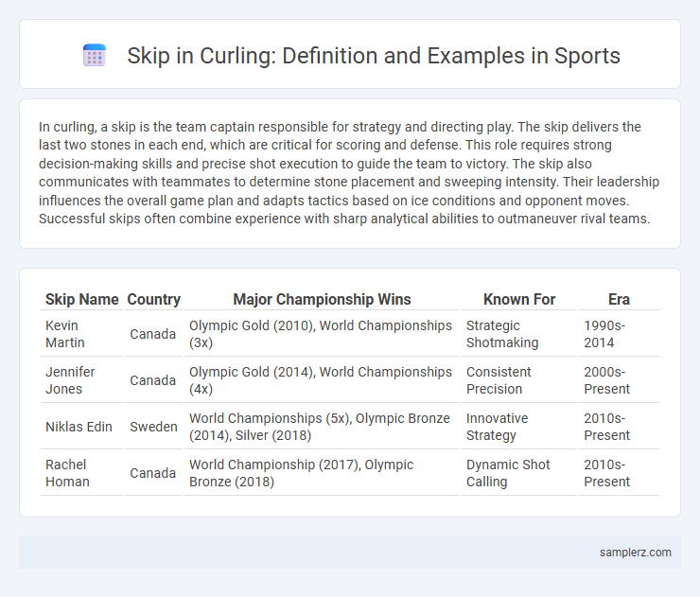Click the 'Country' column header
Screen dimensions: 700x597
tap(153, 299)
